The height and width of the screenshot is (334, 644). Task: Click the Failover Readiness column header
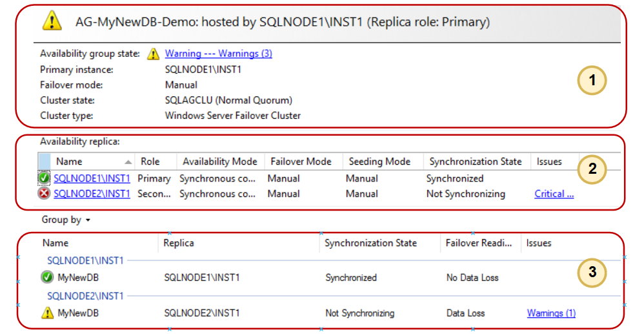479,244
